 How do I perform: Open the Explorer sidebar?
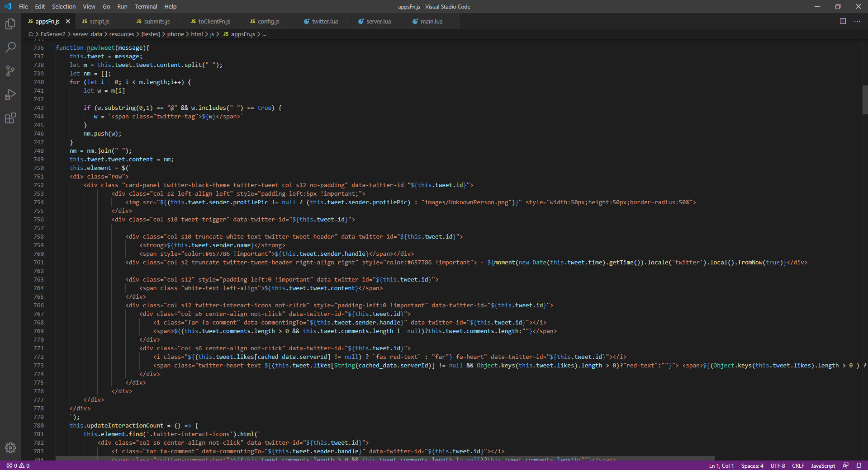10,24
